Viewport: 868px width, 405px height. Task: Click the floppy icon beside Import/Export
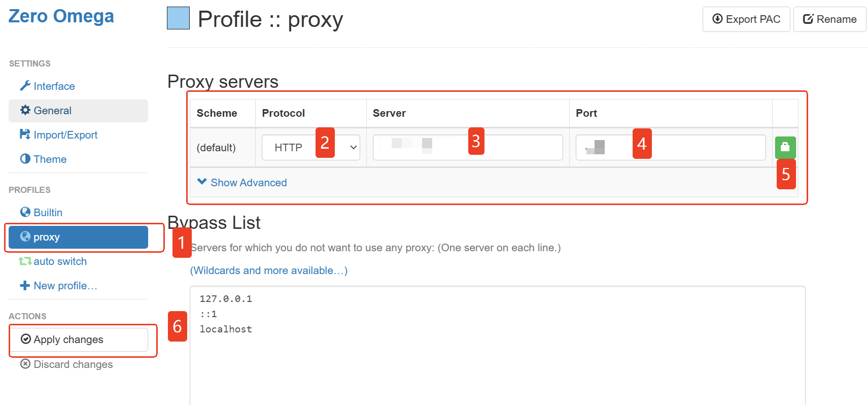coord(25,134)
